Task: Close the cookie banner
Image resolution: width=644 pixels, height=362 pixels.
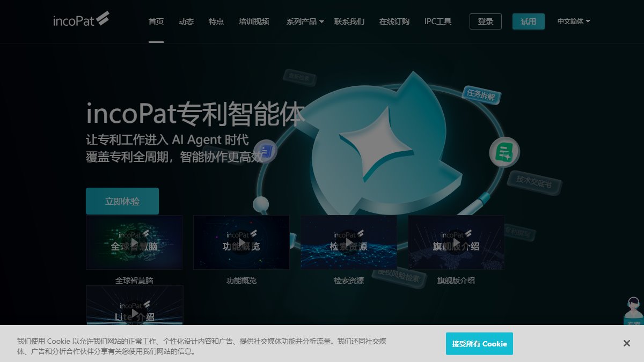Action: pos(626,343)
